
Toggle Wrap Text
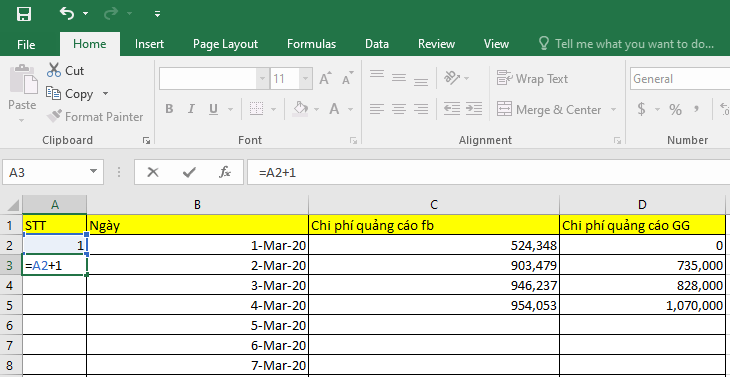[532, 79]
